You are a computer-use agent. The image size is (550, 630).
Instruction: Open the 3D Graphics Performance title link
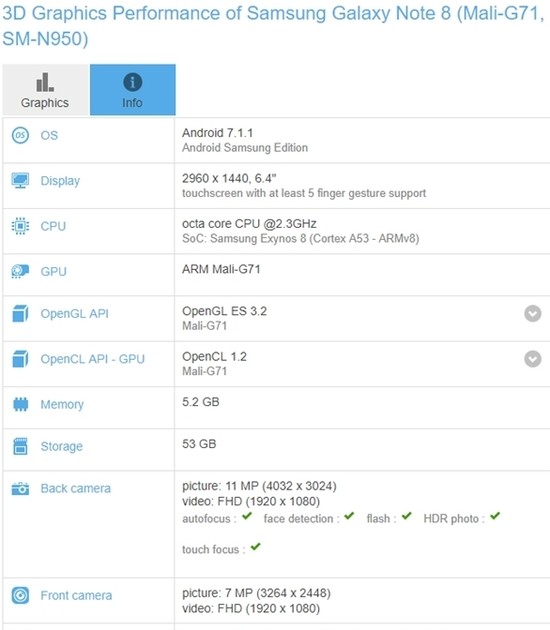[x=273, y=26]
